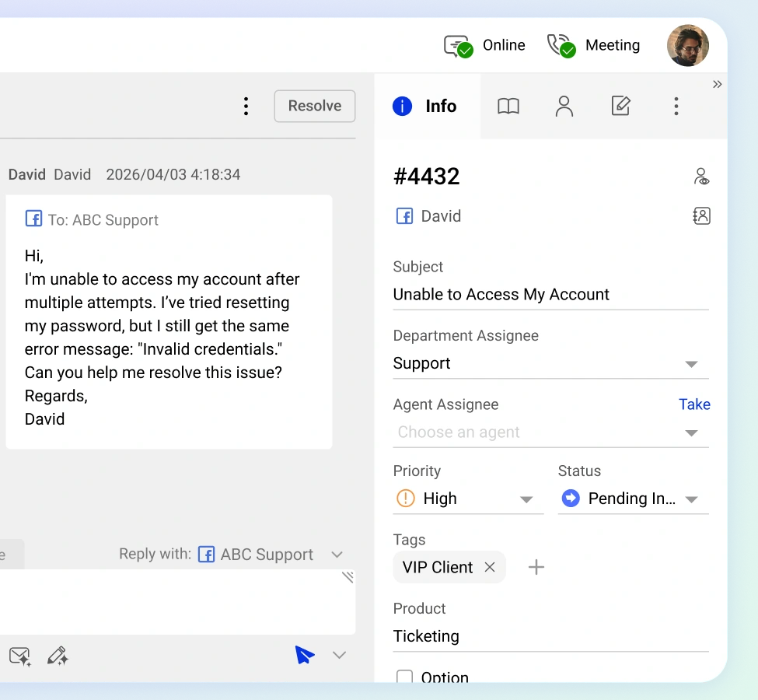The image size is (758, 700).
Task: Click the Take link for Agent Assignee
Action: [694, 404]
